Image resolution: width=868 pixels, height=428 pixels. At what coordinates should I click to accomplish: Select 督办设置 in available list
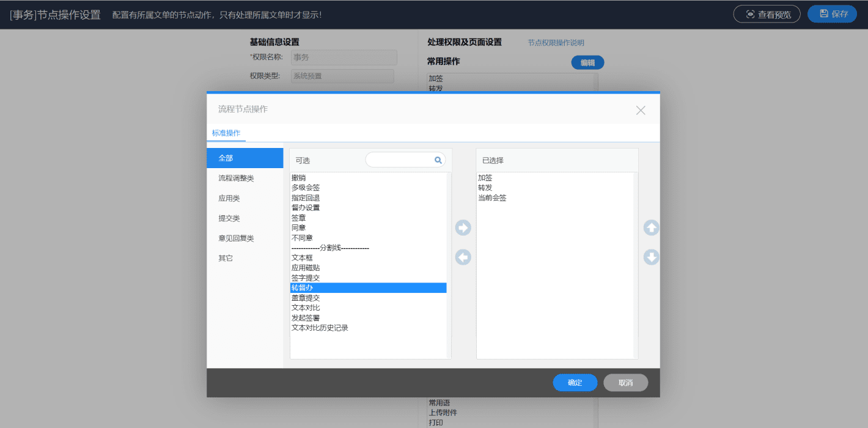[x=369, y=207]
